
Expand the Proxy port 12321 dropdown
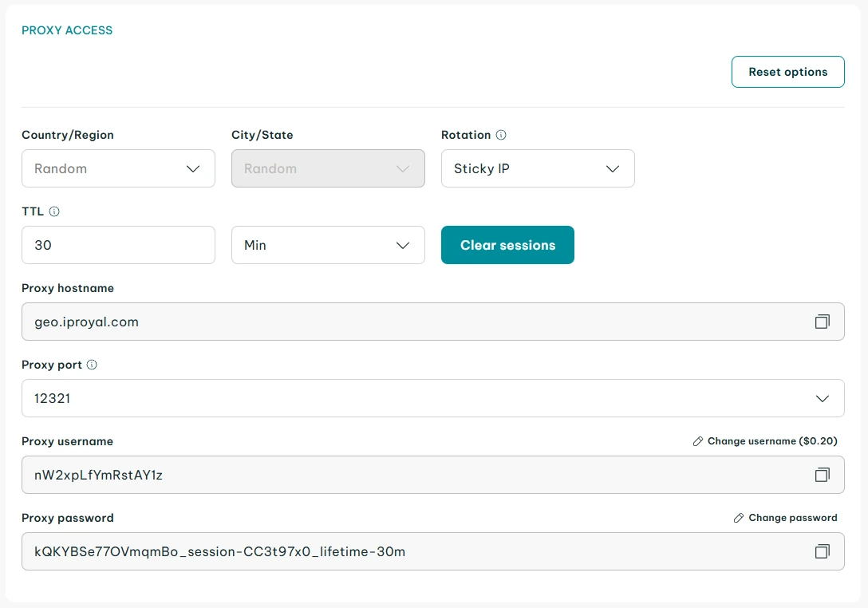(x=432, y=398)
